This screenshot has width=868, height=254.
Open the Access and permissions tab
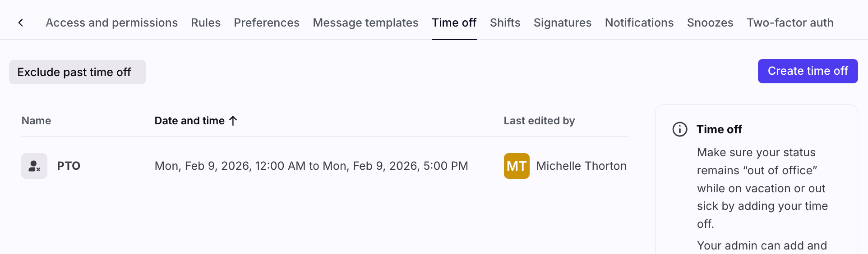111,23
